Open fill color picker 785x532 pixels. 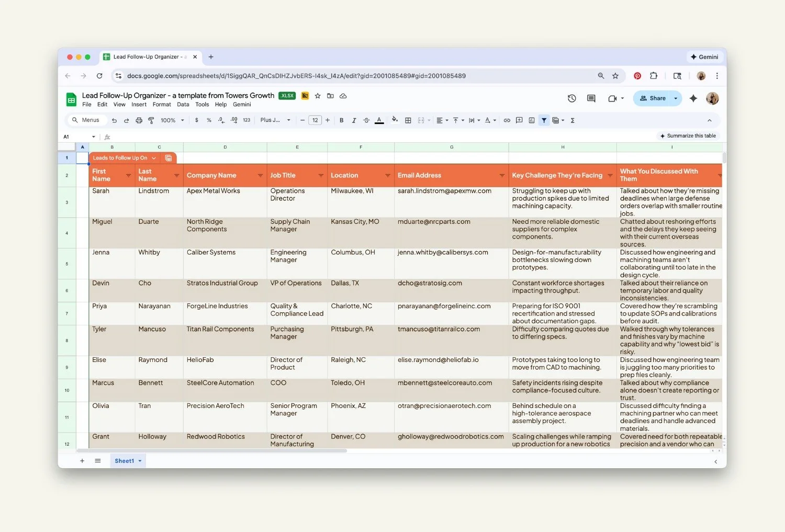[395, 120]
